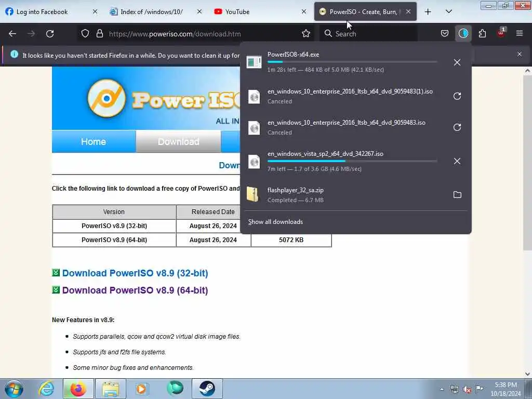The image size is (532, 399).
Task: Open Windows Media Player from taskbar
Action: tap(142, 389)
